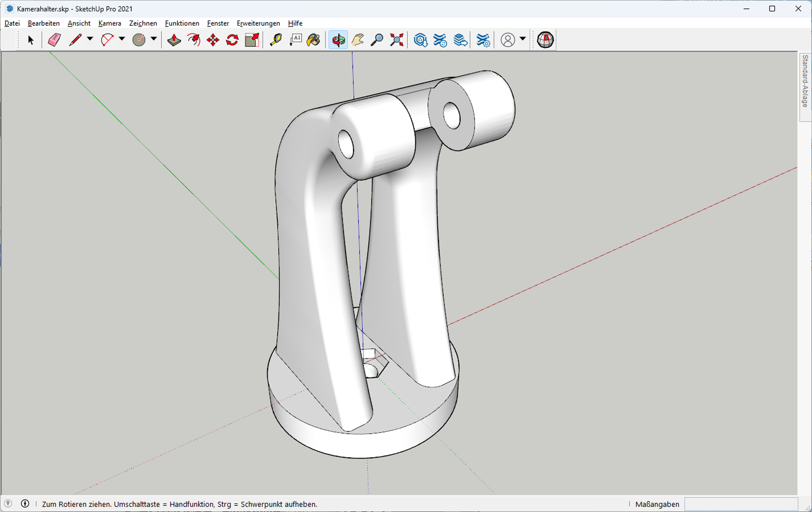Choose the Select arrow tool
Viewport: 812px width, 512px height.
(x=30, y=40)
